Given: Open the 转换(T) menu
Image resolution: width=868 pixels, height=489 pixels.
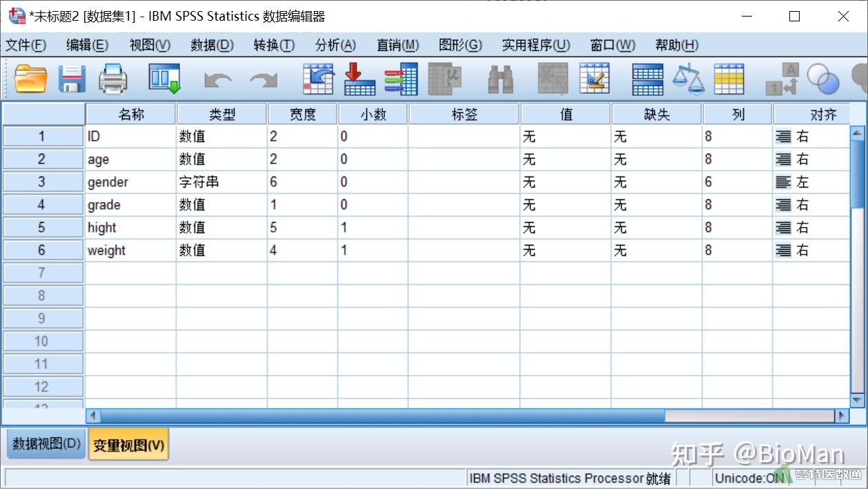Looking at the screenshot, I should click(274, 45).
